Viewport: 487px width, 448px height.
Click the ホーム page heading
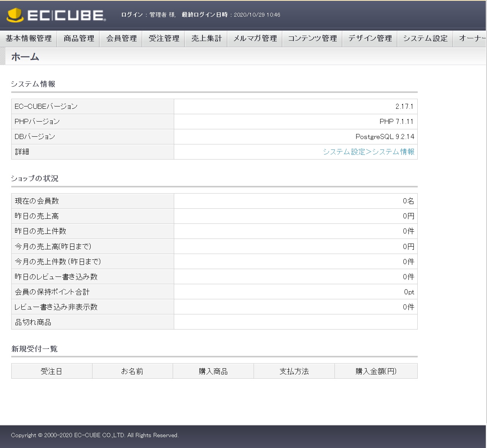[x=25, y=57]
